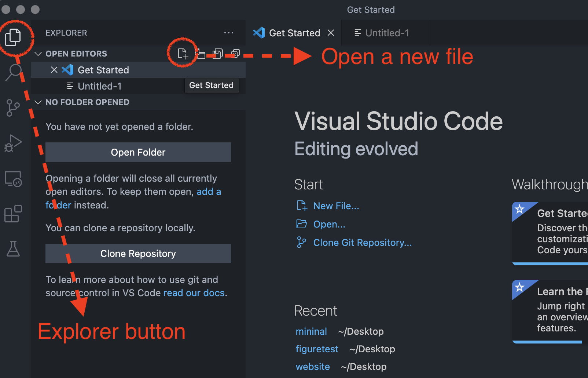Image resolution: width=588 pixels, height=378 pixels.
Task: Open the Learn the Fundamentals walkthrough card
Action: pos(550,312)
